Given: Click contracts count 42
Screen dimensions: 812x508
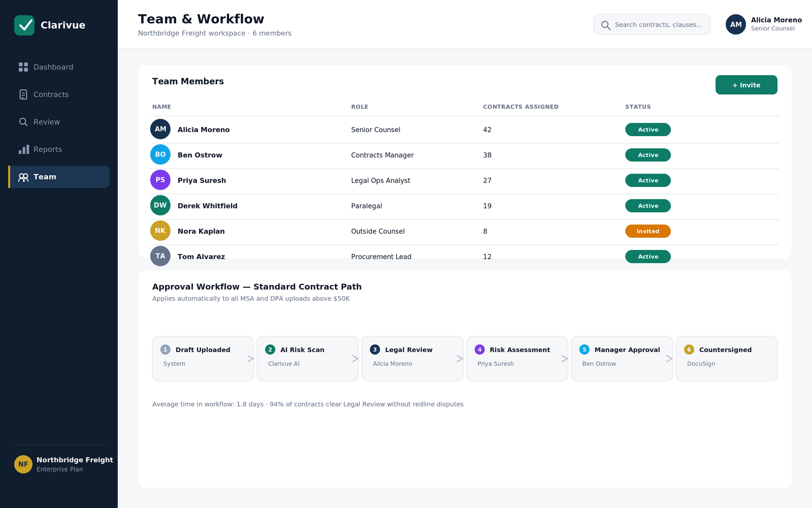Looking at the screenshot, I should click(x=487, y=130).
